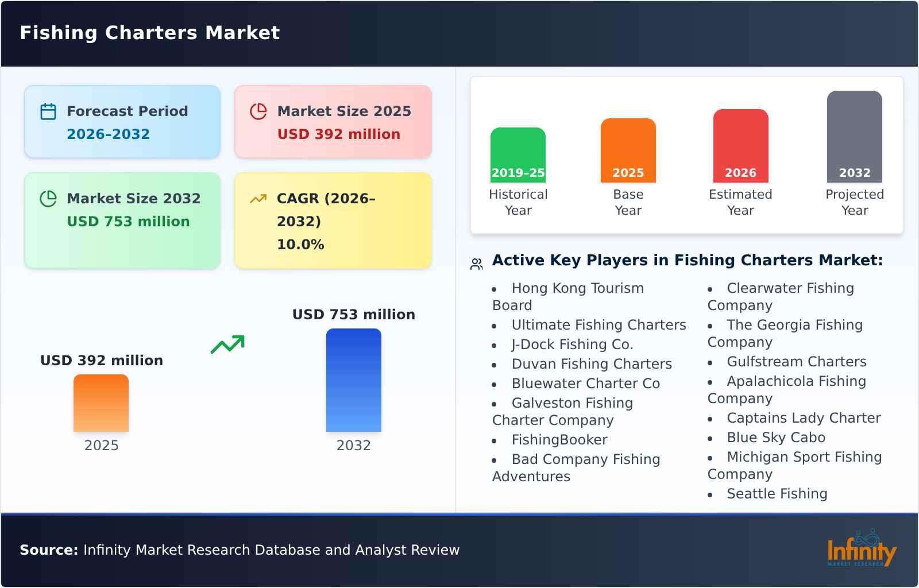Click the calendar icon in Forecast Period card
919x588 pixels.
tap(48, 111)
